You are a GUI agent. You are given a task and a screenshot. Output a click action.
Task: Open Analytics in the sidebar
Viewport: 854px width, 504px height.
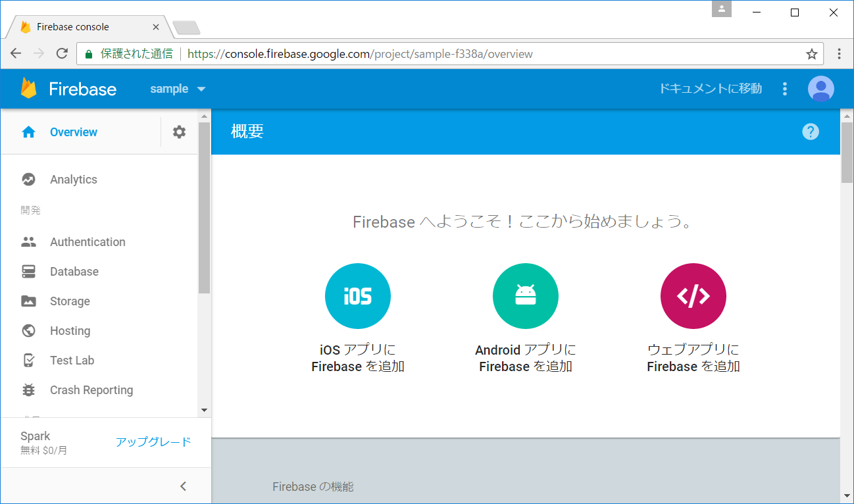pos(73,180)
